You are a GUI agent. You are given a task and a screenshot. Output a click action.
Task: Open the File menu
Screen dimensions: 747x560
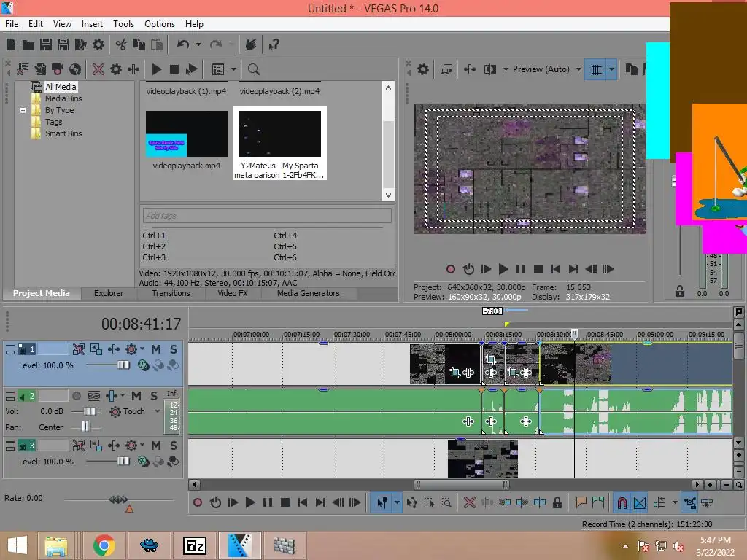(12, 24)
